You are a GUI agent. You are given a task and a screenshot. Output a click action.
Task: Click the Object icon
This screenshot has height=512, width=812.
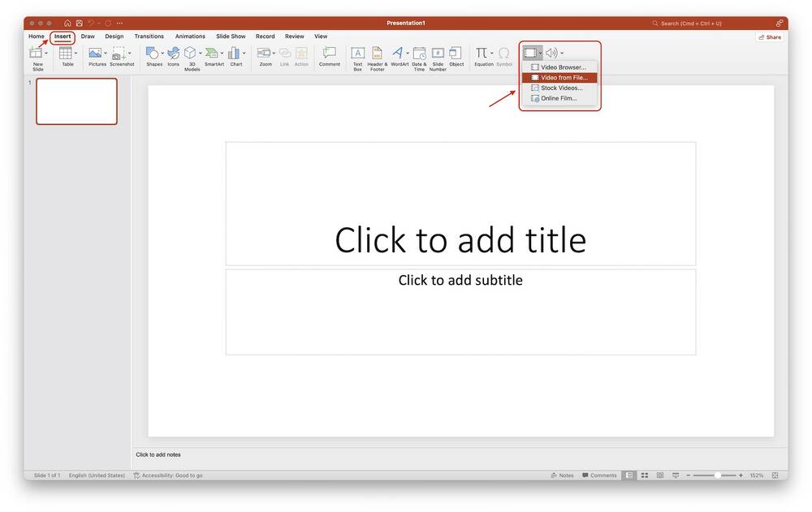tap(456, 53)
